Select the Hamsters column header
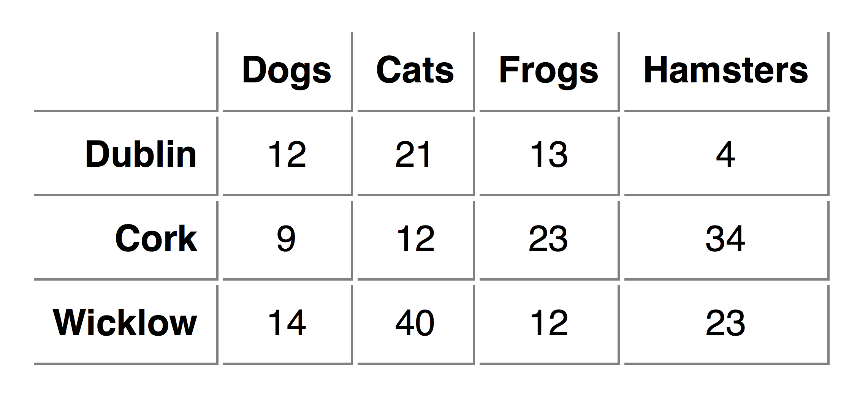 pyautogui.click(x=727, y=72)
